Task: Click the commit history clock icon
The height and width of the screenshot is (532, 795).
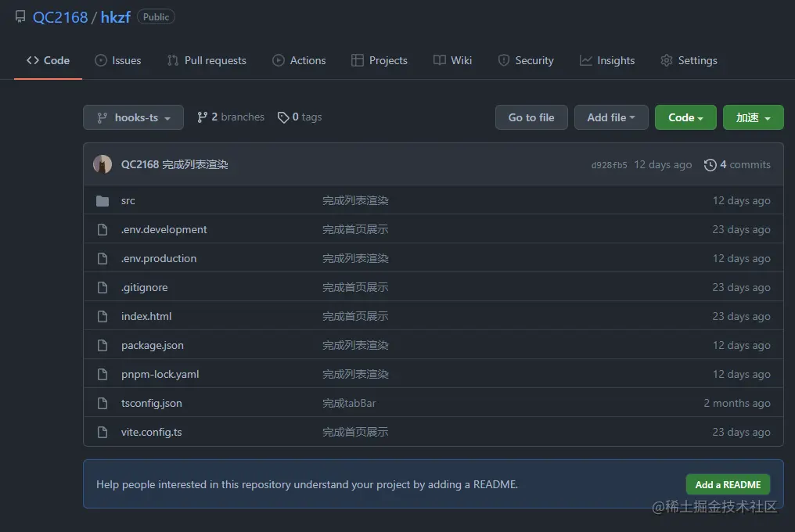Action: pyautogui.click(x=710, y=165)
